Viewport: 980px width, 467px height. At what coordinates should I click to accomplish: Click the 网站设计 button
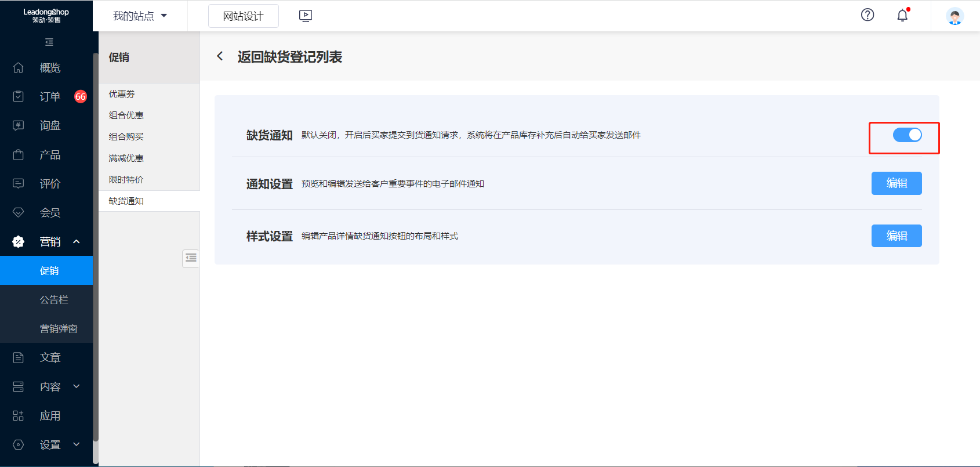point(243,16)
